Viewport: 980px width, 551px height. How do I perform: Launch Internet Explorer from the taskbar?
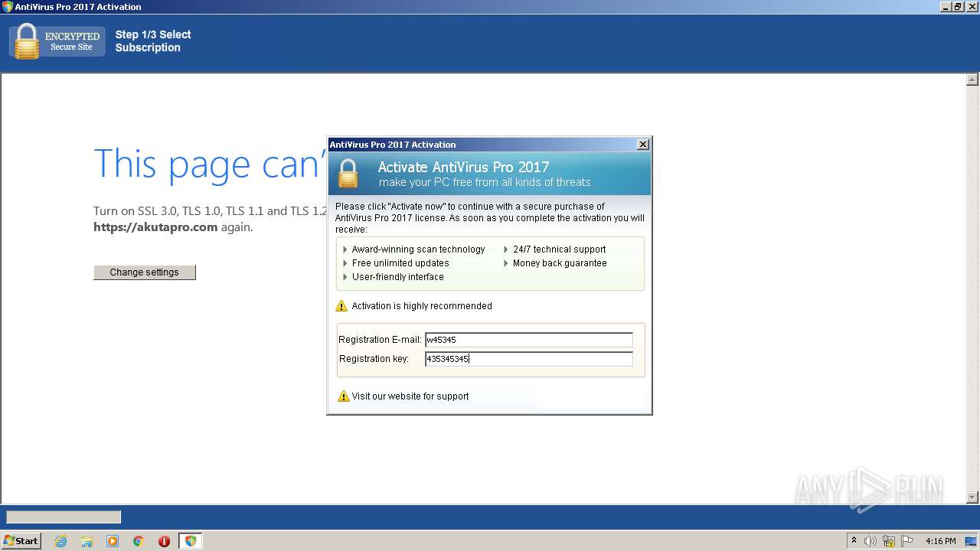tap(60, 541)
